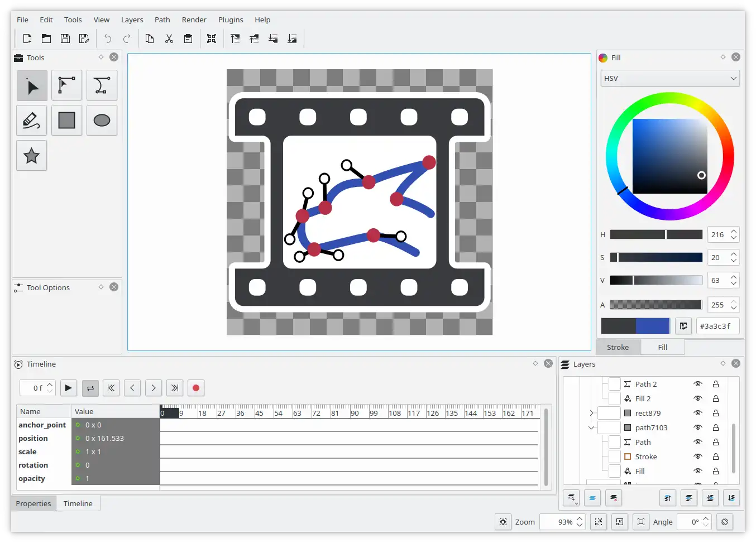Choose the Ellipse shape tool
The image size is (756, 543).
tap(102, 121)
